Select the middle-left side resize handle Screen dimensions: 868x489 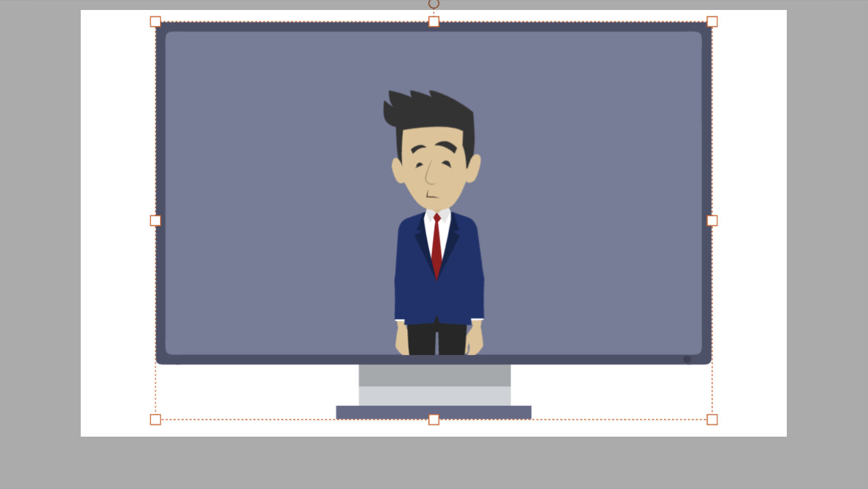[155, 220]
